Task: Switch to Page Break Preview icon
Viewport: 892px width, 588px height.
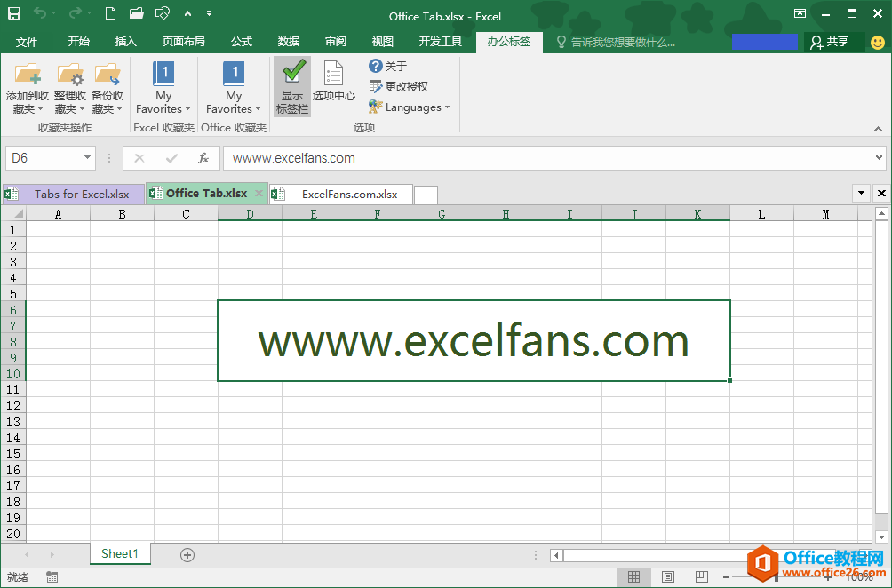Action: click(x=702, y=576)
